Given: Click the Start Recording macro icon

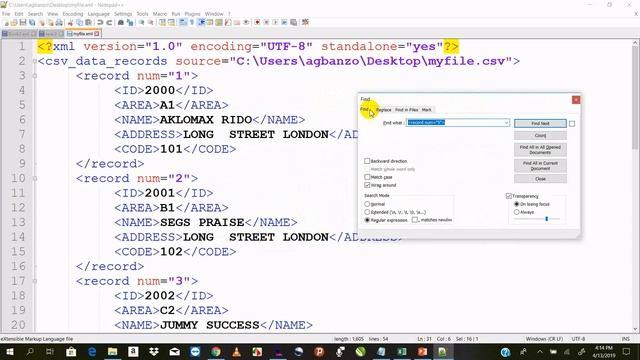Looking at the screenshot, I should click(257, 22).
